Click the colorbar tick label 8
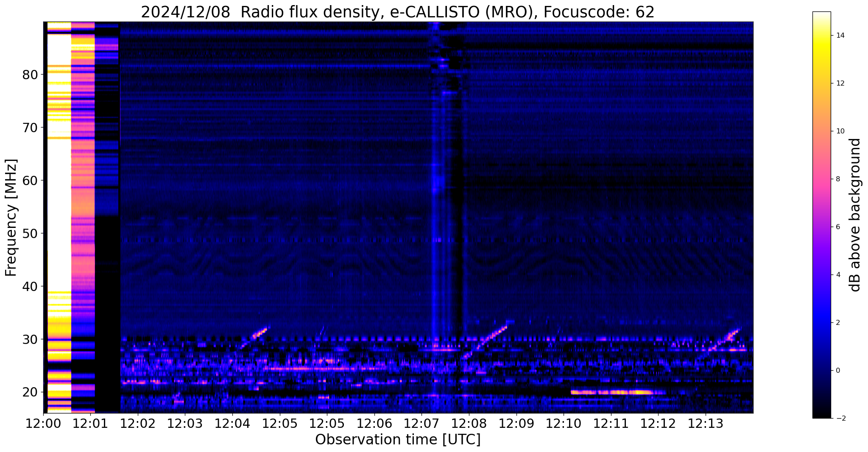 click(x=837, y=179)
